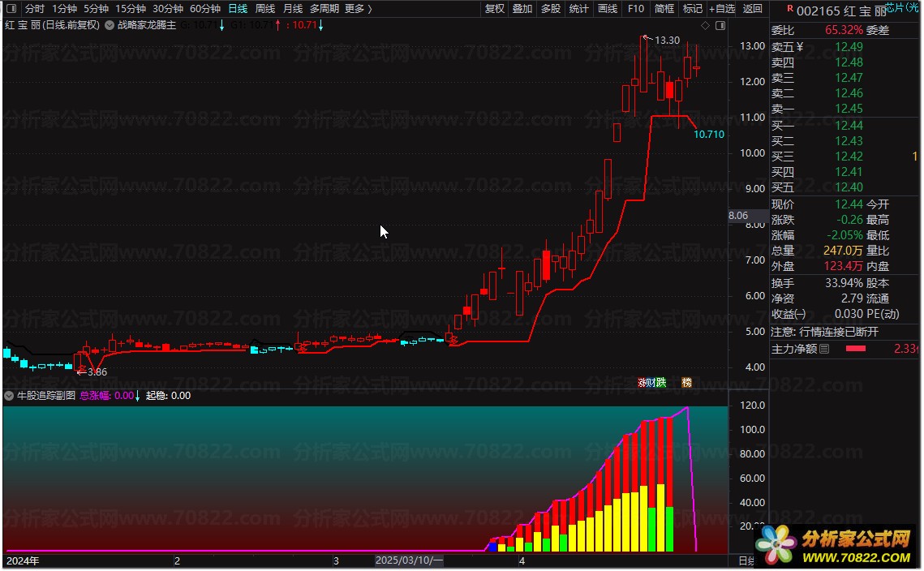
Task: Click the 卖四 price 12.48
Action: pos(849,62)
